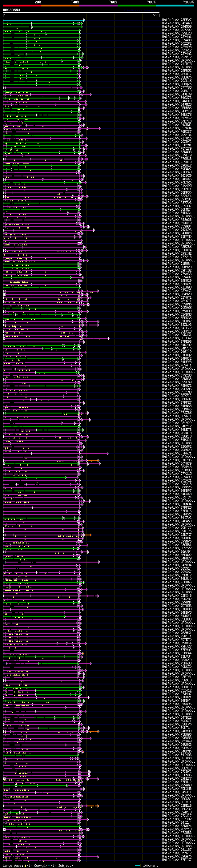Open hit UniRef100_Q9FR52
This screenshot has height=868, width=197.
tap(176, 71)
